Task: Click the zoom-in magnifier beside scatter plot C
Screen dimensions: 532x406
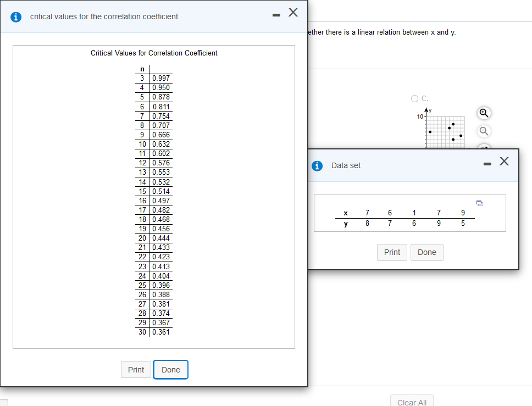Action: (483, 113)
